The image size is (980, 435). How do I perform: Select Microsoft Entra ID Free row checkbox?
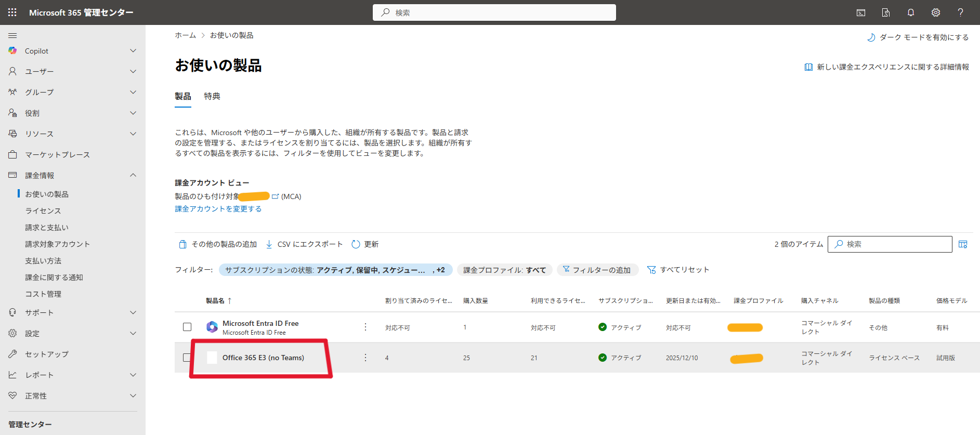click(187, 327)
